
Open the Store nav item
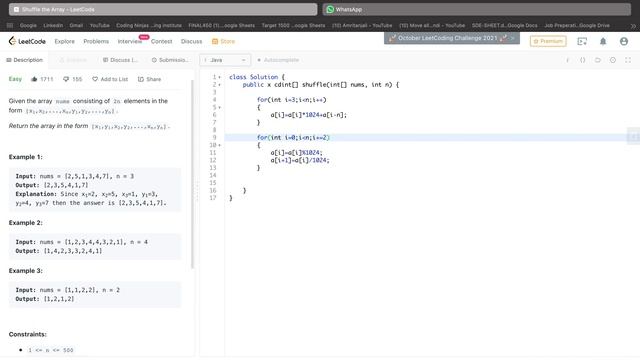click(223, 41)
